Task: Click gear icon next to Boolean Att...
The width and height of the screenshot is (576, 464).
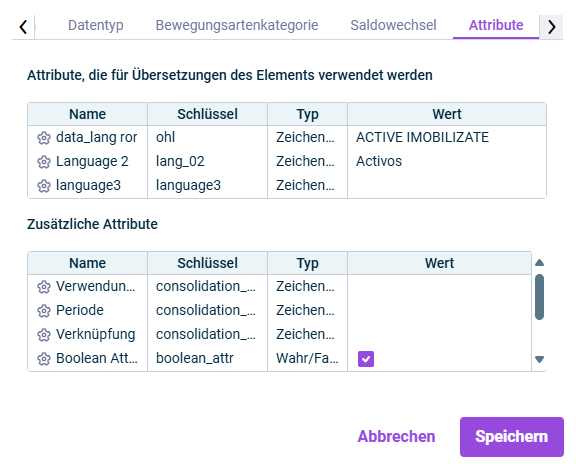Action: coord(44,359)
